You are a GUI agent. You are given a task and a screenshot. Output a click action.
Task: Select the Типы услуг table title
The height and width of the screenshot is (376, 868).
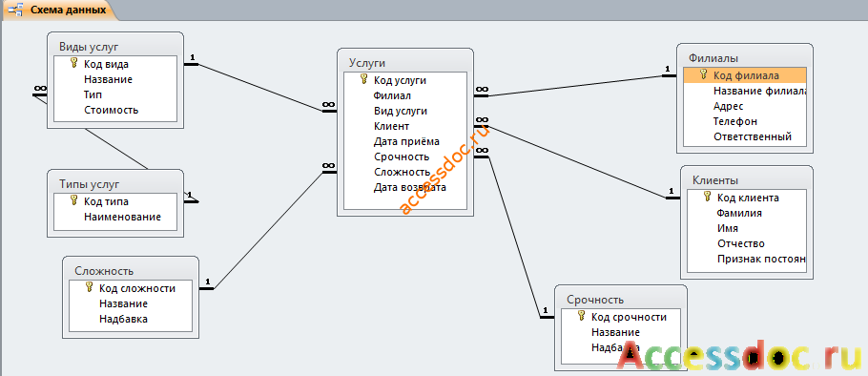89,184
